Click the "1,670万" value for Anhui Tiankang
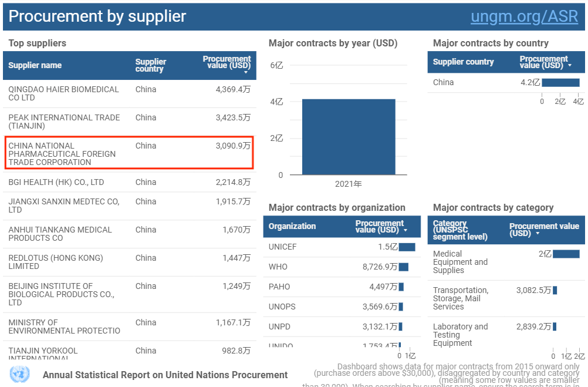Image resolution: width=588 pixels, height=387 pixels. (x=236, y=230)
